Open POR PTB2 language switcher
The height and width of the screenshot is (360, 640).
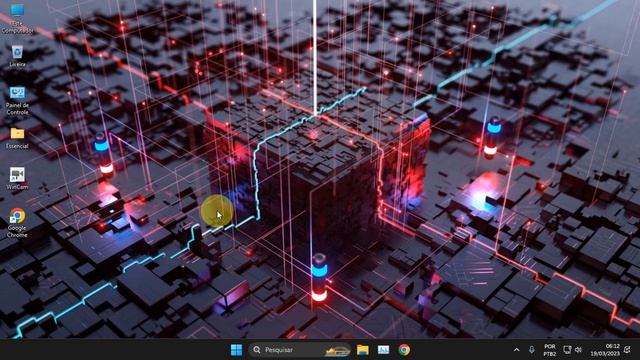coord(550,350)
